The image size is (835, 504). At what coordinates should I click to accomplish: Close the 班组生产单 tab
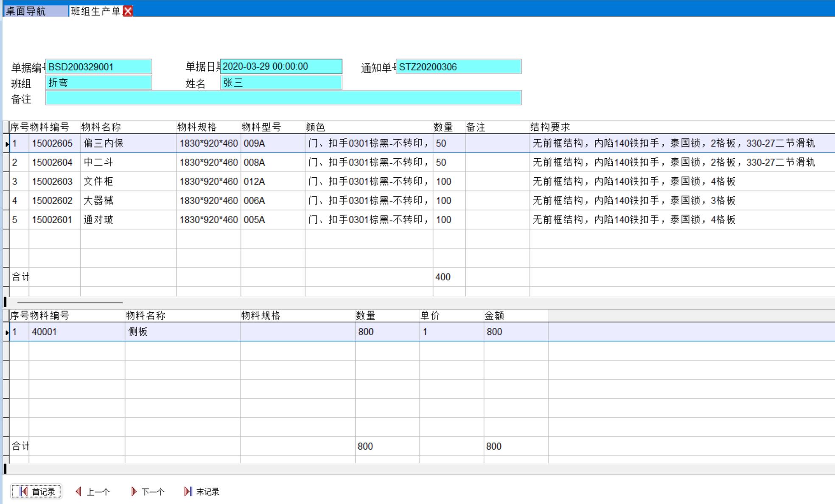tap(128, 11)
